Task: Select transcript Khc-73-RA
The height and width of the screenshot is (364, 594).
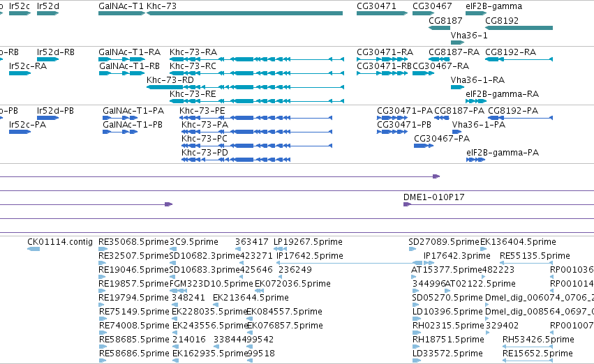Action: pyautogui.click(x=257, y=59)
